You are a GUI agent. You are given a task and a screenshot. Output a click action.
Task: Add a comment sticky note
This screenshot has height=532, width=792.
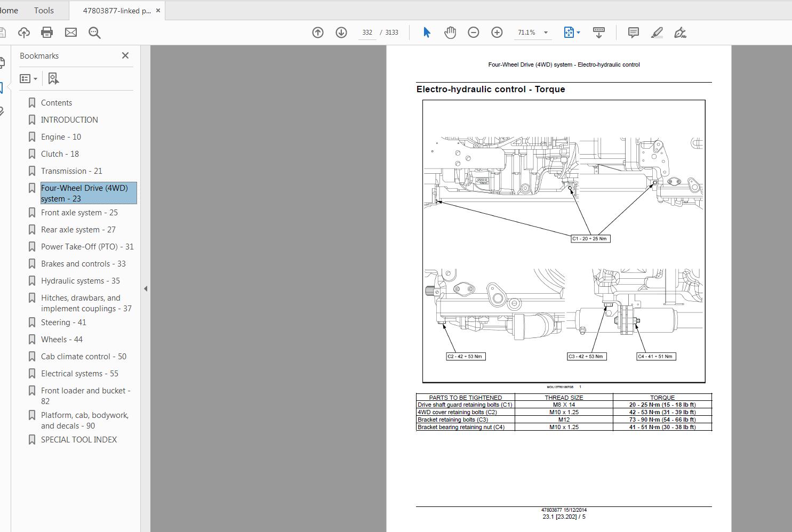[x=634, y=33]
